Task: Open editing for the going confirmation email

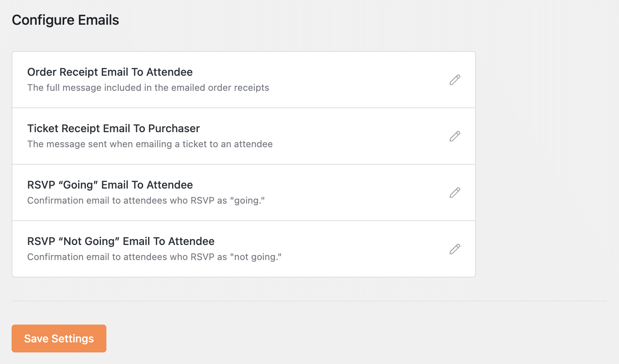Action: click(455, 192)
